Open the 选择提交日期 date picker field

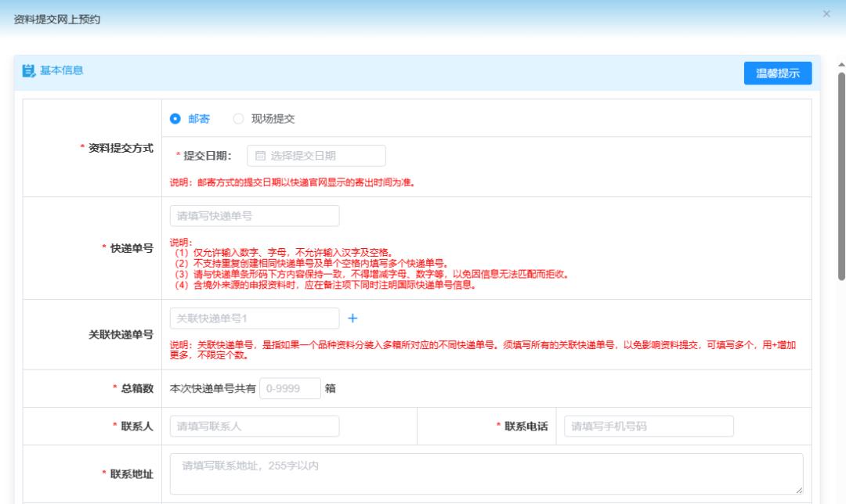(x=321, y=157)
